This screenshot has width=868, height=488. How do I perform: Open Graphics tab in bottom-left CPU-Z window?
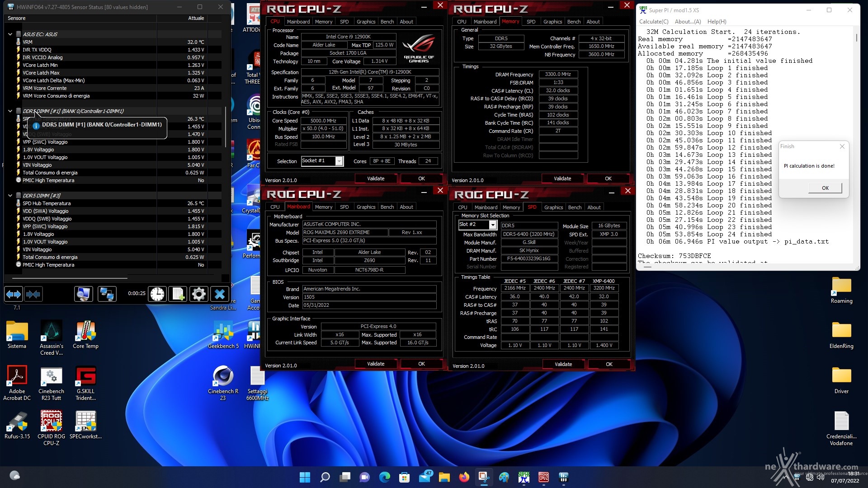coord(366,207)
